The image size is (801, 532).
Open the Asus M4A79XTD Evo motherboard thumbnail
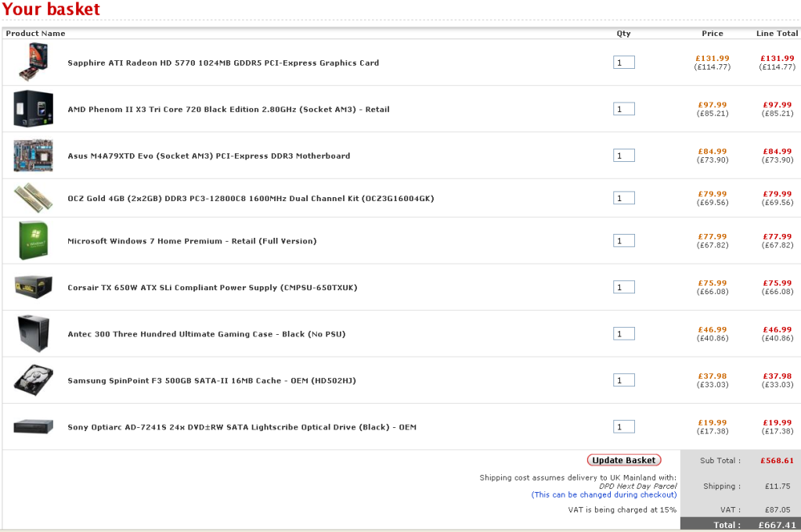[34, 155]
